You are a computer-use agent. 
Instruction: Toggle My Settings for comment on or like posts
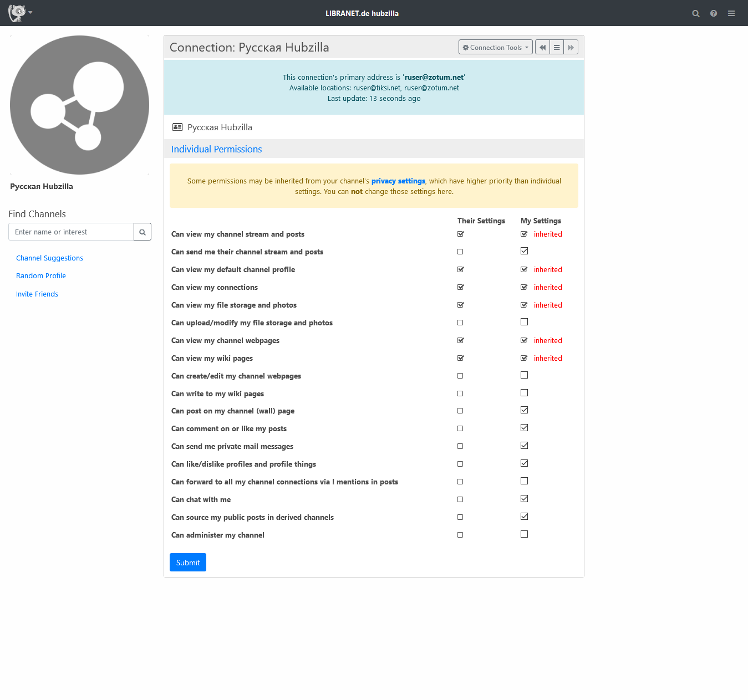pos(524,428)
